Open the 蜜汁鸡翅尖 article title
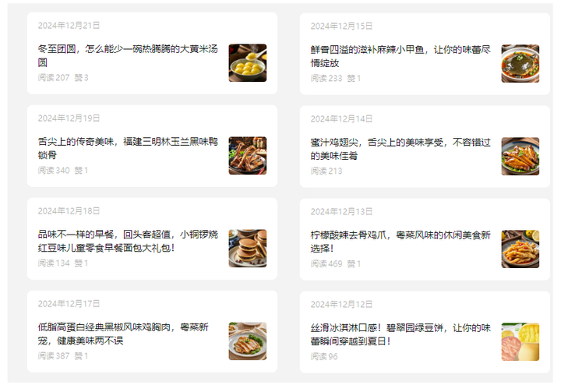Image resolution: width=561 pixels, height=392 pixels. 400,149
